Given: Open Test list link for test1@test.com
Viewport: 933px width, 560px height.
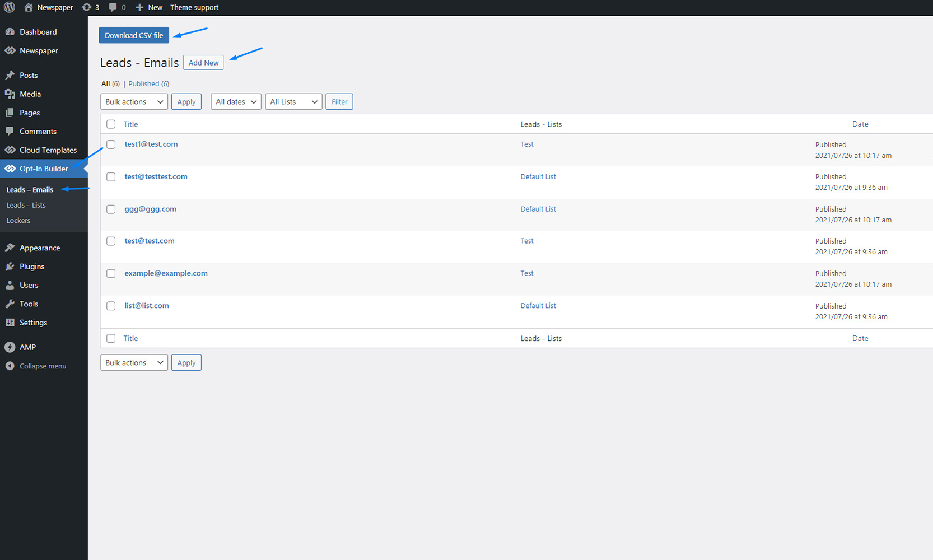Looking at the screenshot, I should (527, 144).
